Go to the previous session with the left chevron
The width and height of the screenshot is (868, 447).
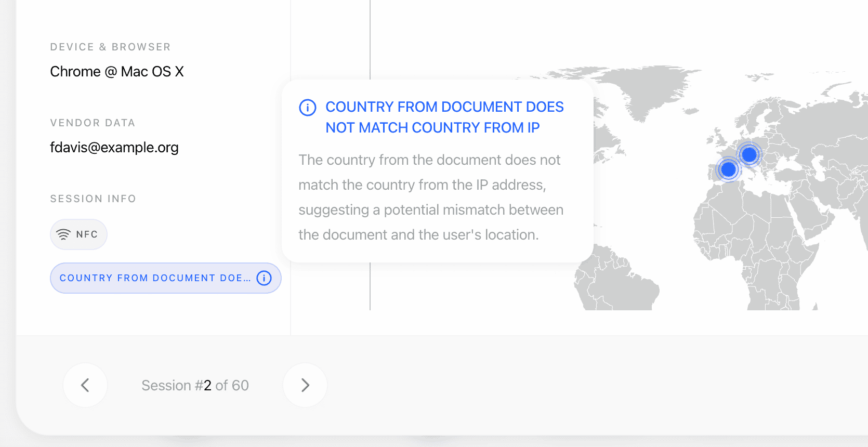click(85, 385)
